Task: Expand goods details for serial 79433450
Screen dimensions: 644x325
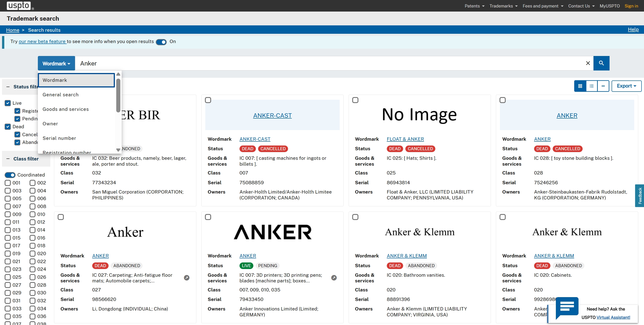Action: pyautogui.click(x=334, y=278)
